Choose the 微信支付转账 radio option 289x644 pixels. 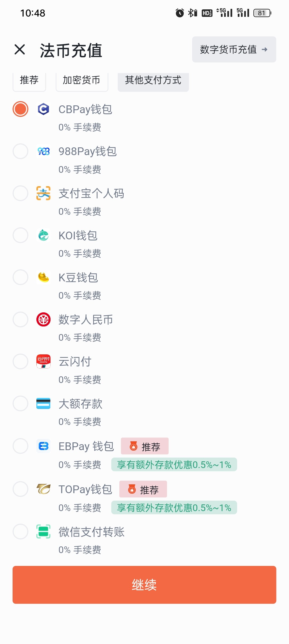pyautogui.click(x=20, y=532)
